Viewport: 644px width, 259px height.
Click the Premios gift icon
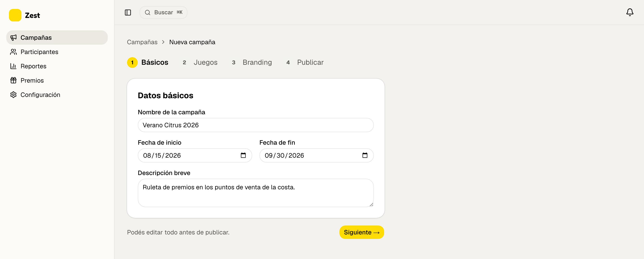click(13, 80)
